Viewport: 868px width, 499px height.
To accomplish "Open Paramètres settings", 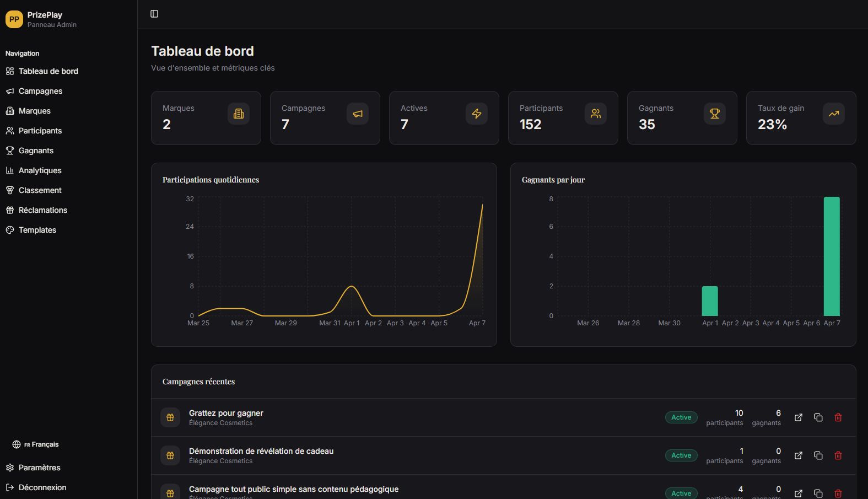I will [39, 468].
